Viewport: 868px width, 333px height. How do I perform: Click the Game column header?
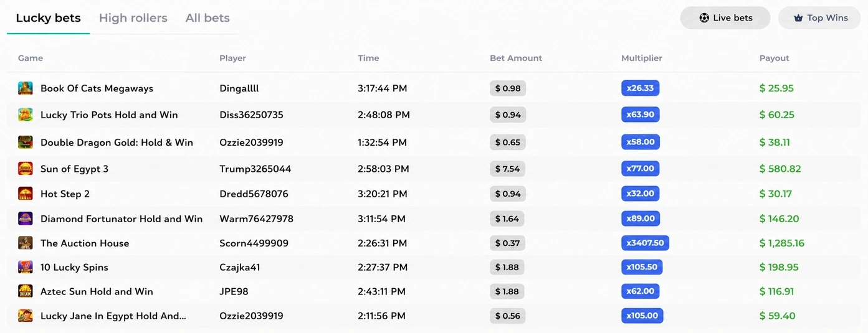coord(30,58)
